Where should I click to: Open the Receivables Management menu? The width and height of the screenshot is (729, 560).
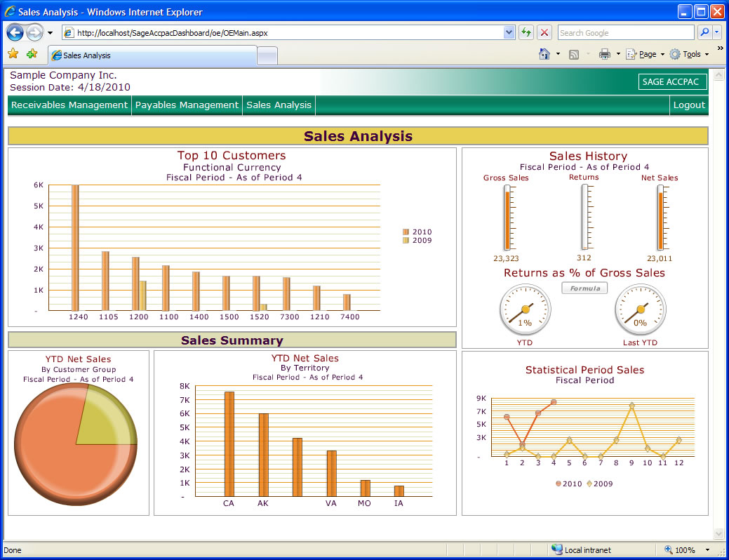click(69, 105)
